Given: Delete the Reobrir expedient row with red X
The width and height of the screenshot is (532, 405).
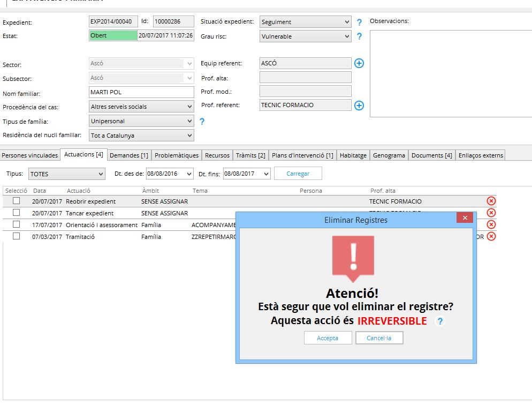Looking at the screenshot, I should 491,201.
